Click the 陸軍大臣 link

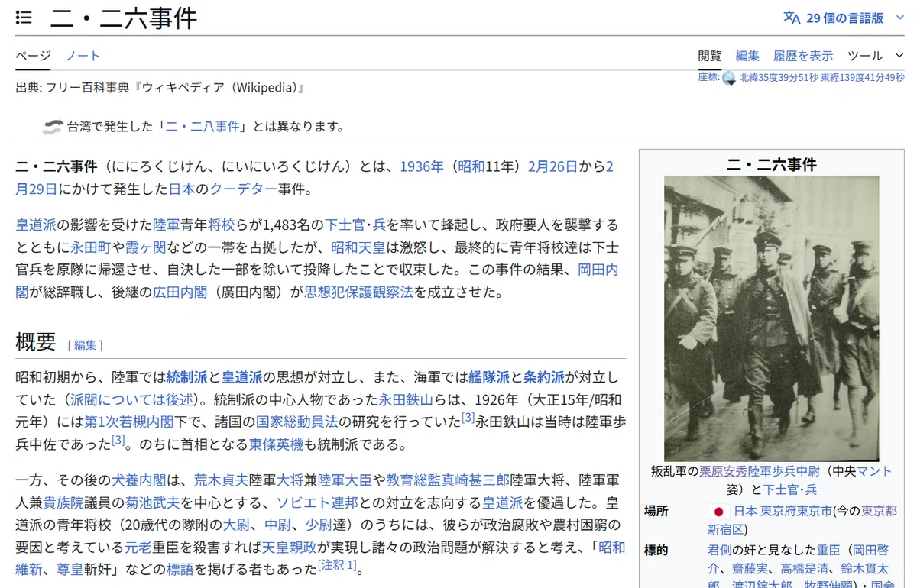pos(345,480)
